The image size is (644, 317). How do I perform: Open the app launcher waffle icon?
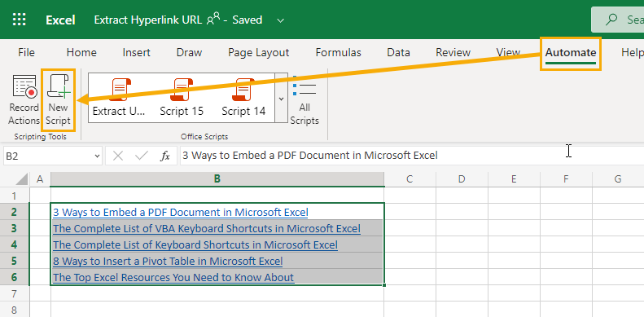click(x=20, y=20)
